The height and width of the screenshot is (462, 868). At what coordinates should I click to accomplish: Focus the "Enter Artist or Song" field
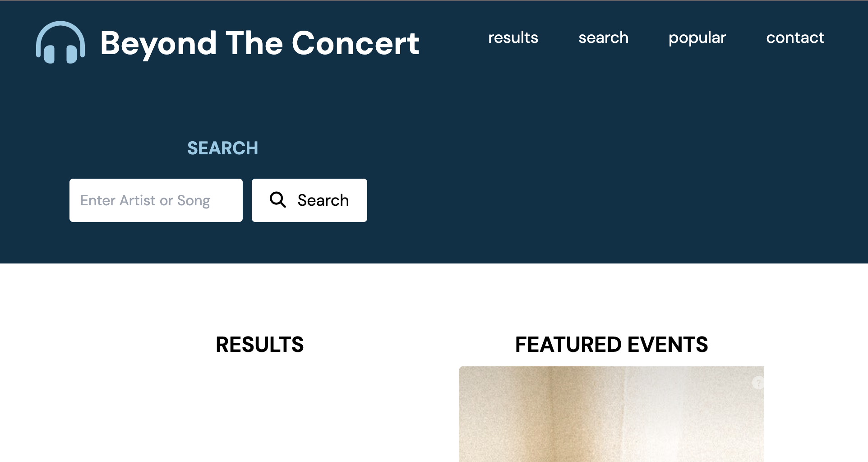156,200
